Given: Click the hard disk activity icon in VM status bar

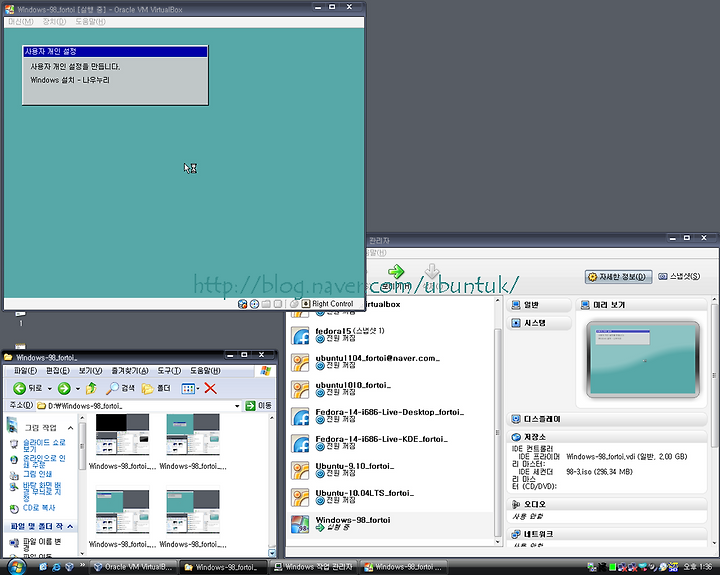Looking at the screenshot, I should [x=242, y=304].
